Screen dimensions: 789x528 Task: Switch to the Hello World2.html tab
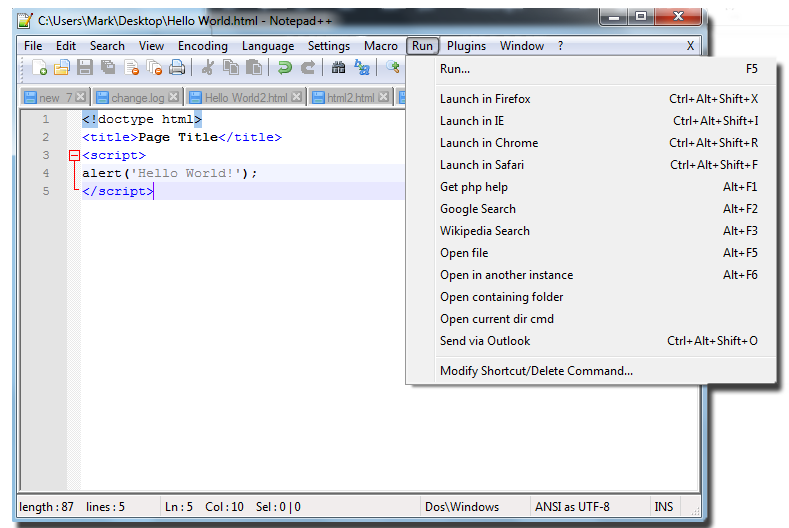[x=246, y=97]
